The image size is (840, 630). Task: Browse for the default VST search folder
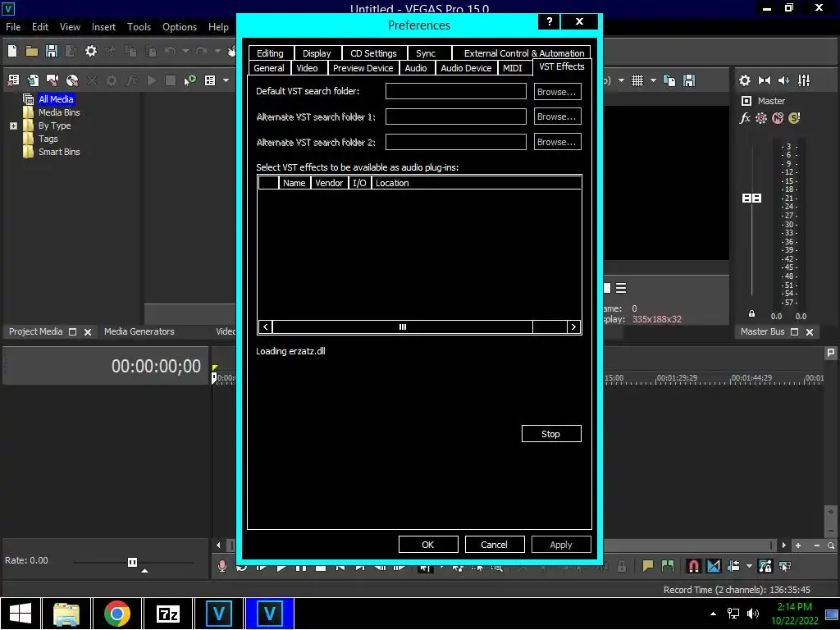pyautogui.click(x=557, y=92)
